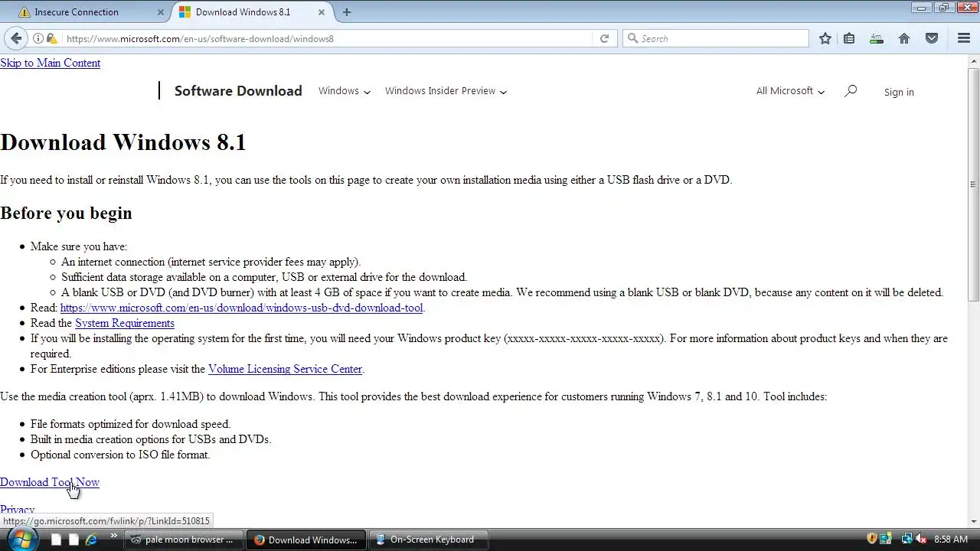The width and height of the screenshot is (980, 551).
Task: Show bookmarks list icon in toolbar
Action: [x=849, y=38]
